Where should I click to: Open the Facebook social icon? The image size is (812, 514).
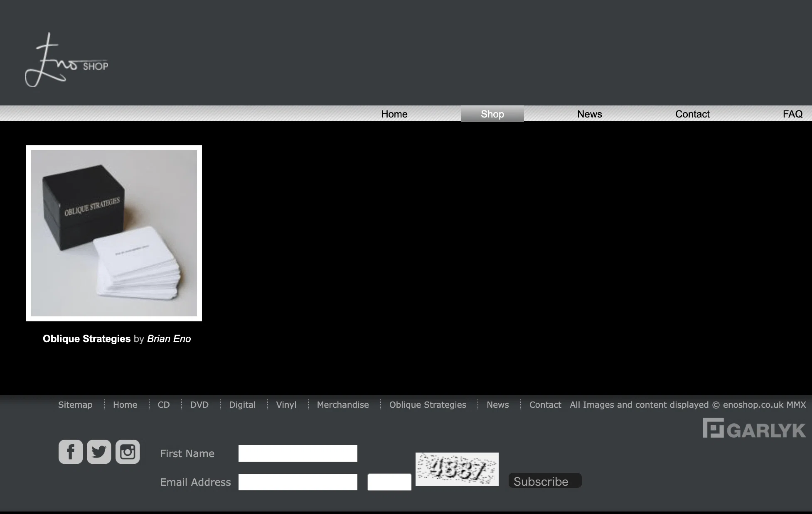pos(71,452)
